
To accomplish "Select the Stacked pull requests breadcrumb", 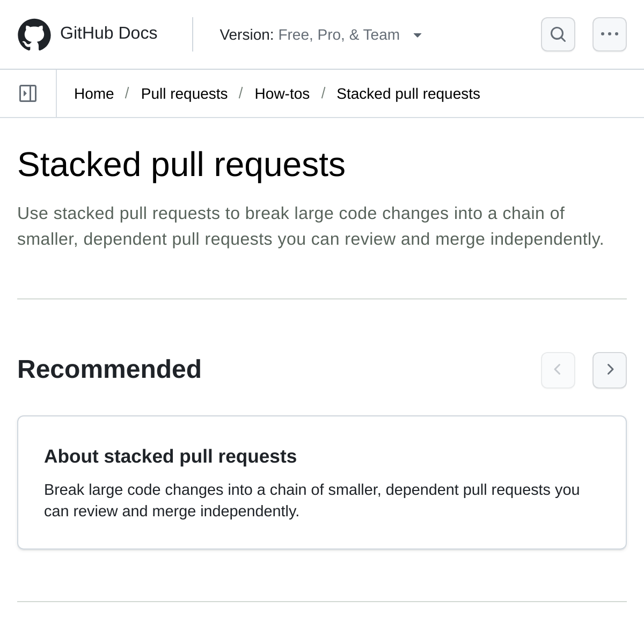I will coord(408,93).
